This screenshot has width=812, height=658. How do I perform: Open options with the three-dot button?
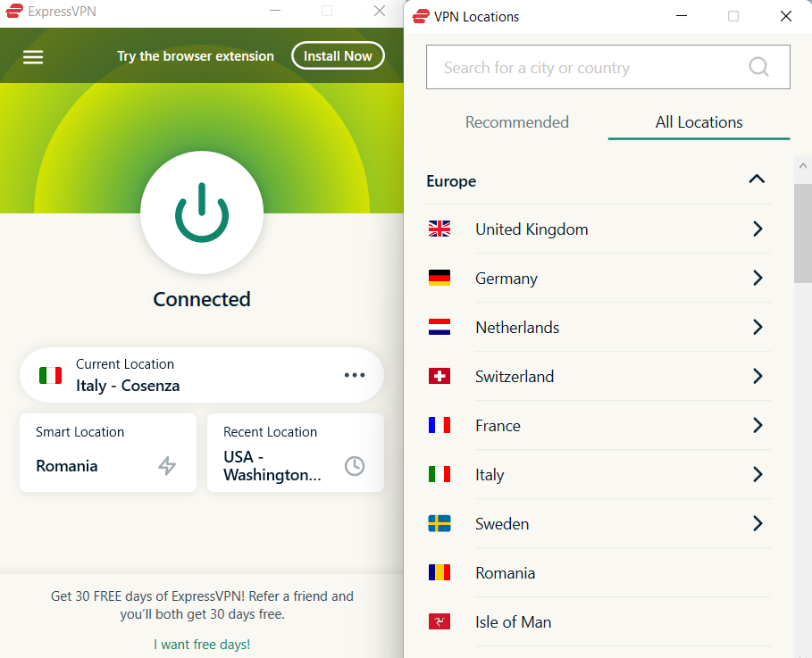355,374
